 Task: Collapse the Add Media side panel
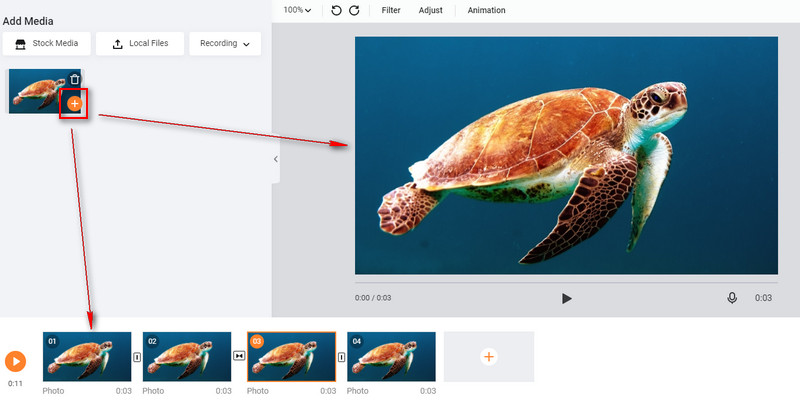(x=276, y=159)
